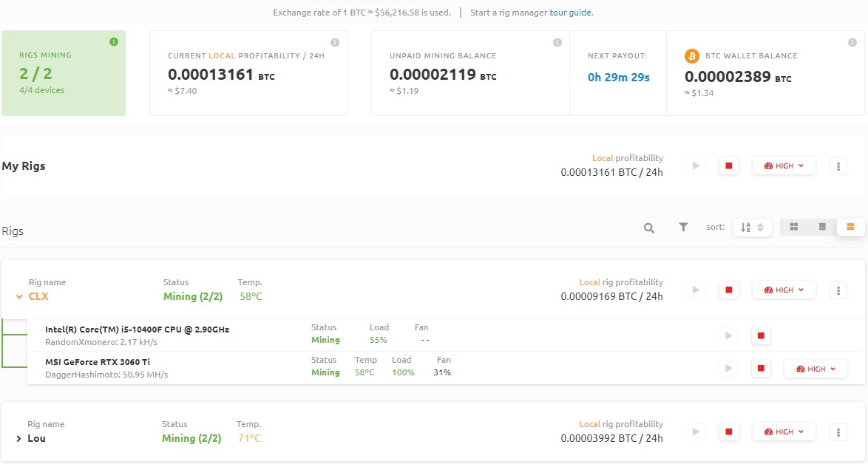This screenshot has width=868, height=464.
Task: Click the green info icon on Rigs Mining card
Action: (x=113, y=42)
